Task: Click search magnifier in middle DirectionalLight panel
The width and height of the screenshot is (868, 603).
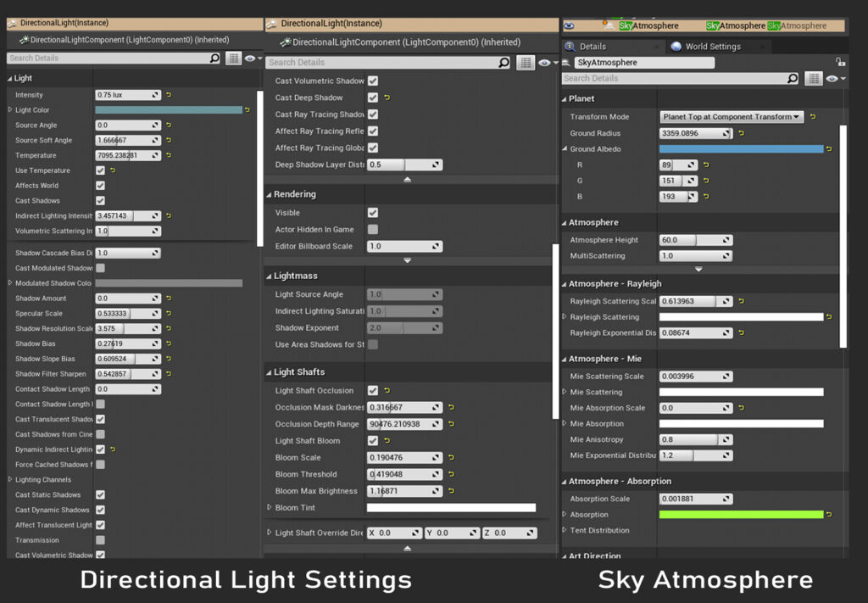Action: tap(504, 63)
